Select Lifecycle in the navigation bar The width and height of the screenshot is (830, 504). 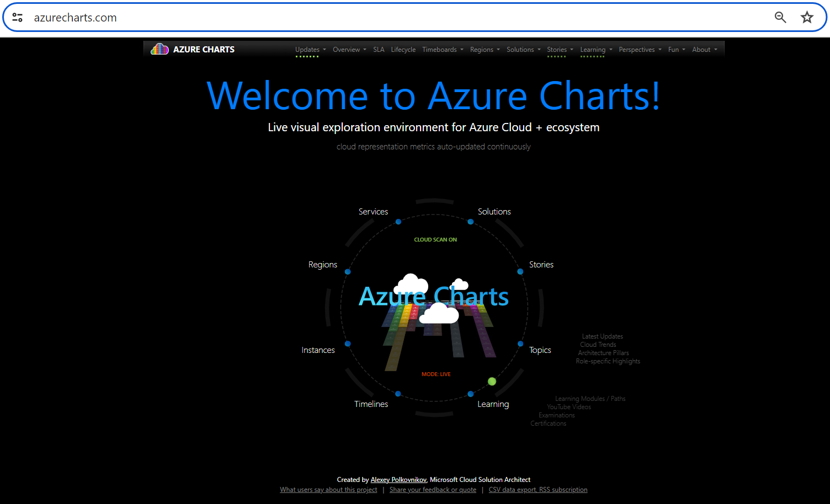click(x=403, y=49)
